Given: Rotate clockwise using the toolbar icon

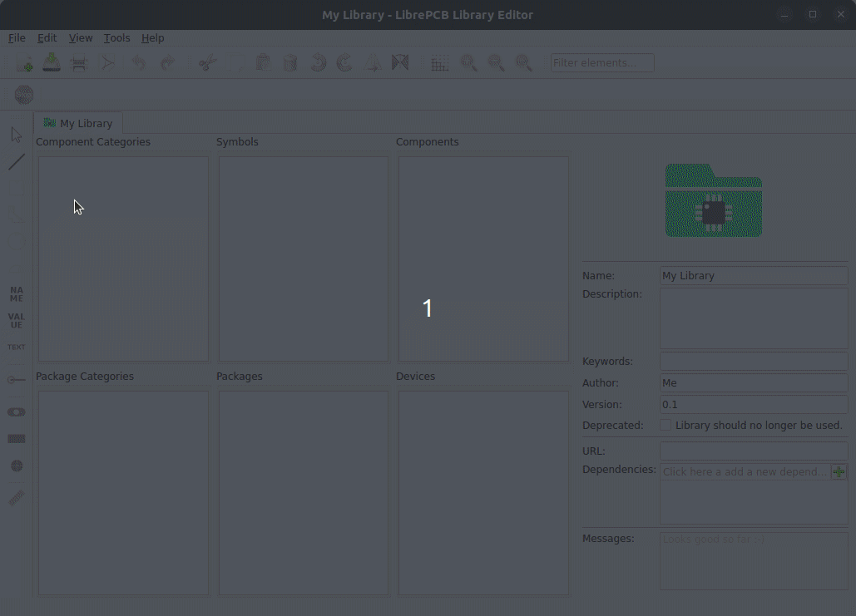Looking at the screenshot, I should [x=344, y=63].
